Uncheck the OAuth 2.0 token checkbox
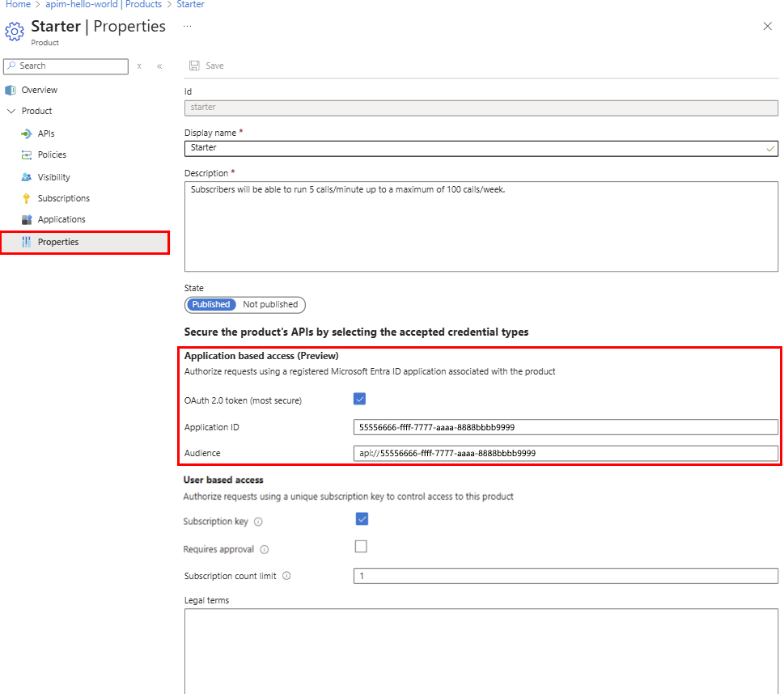The width and height of the screenshot is (784, 694). pyautogui.click(x=359, y=399)
